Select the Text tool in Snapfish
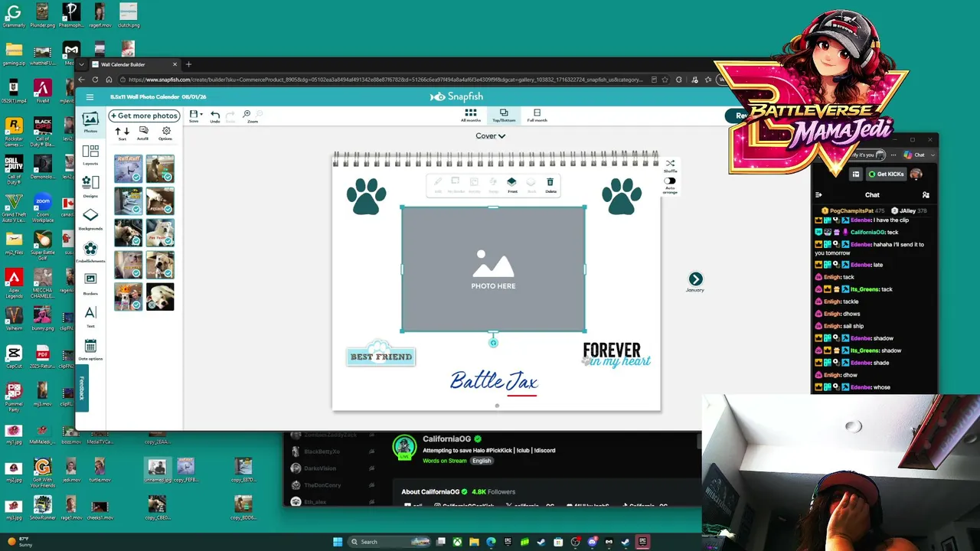This screenshot has height=551, width=980. [x=90, y=316]
